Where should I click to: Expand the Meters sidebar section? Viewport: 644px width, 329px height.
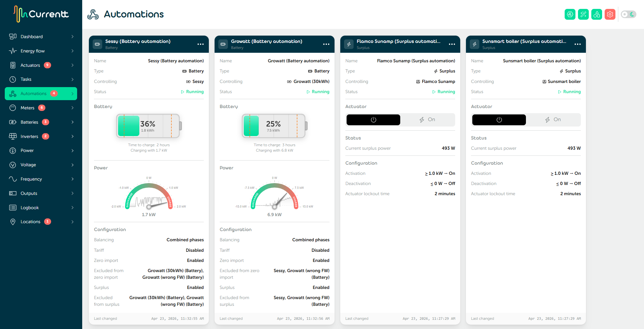28,107
